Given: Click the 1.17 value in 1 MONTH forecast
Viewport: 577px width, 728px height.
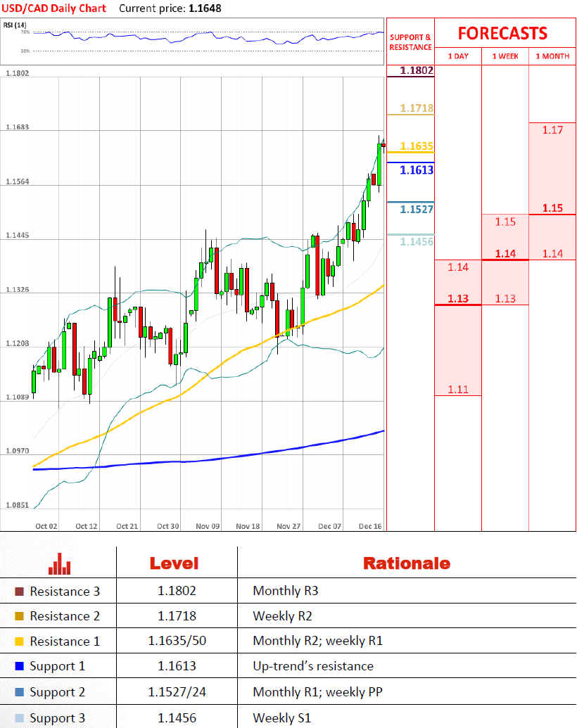Looking at the screenshot, I should [552, 130].
